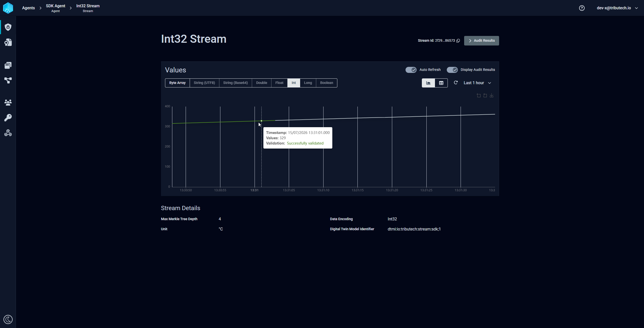The image size is (644, 328).
Task: Open the certificate document sidebar icon
Action: click(8, 42)
